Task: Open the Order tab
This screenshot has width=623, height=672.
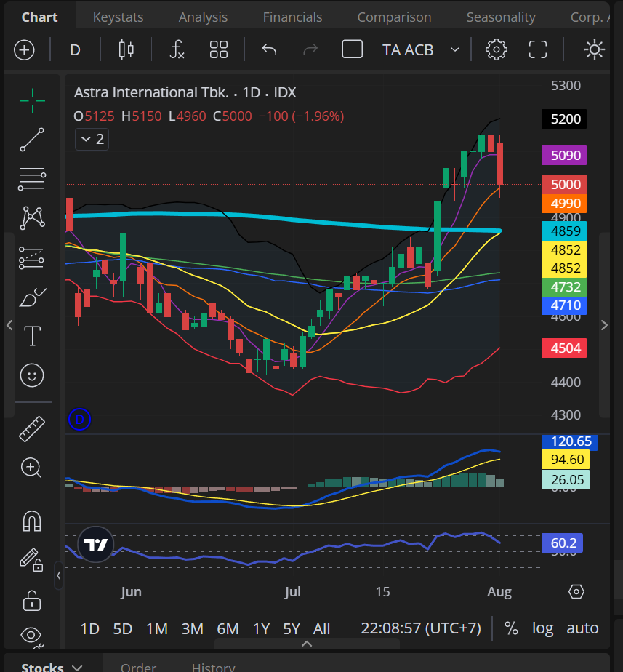Action: point(138,667)
